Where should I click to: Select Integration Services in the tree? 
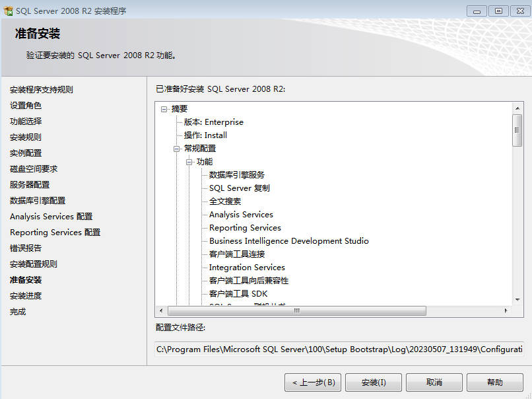247,268
